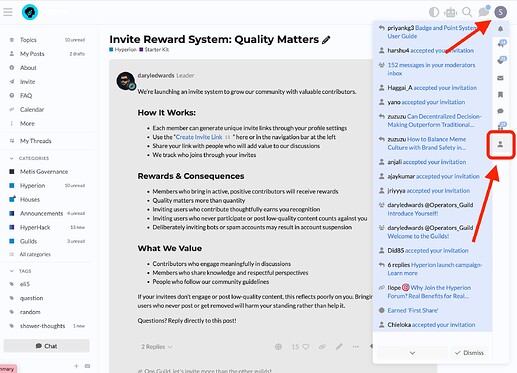Select the chat notifications tab in user menu
This screenshot has height=373, width=517.
coord(500,111)
